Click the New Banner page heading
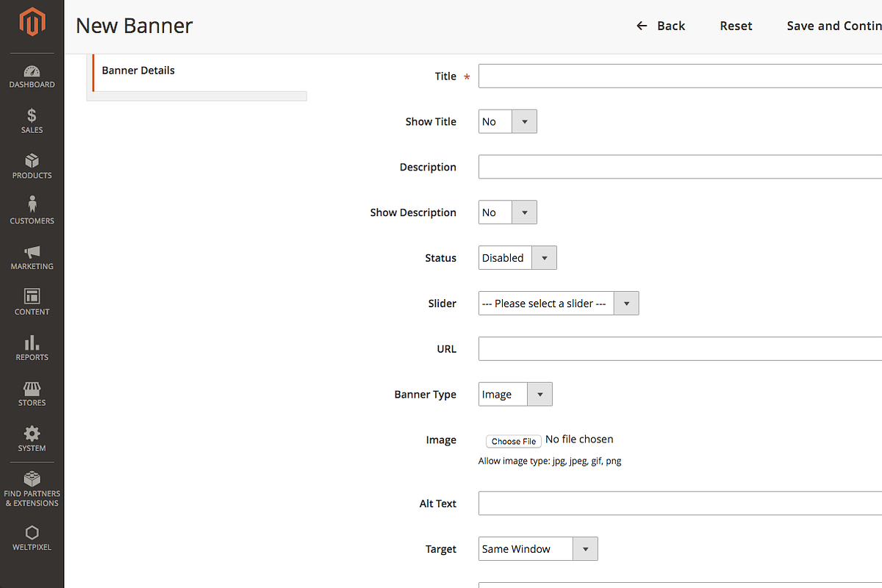This screenshot has width=882, height=588. [x=135, y=26]
